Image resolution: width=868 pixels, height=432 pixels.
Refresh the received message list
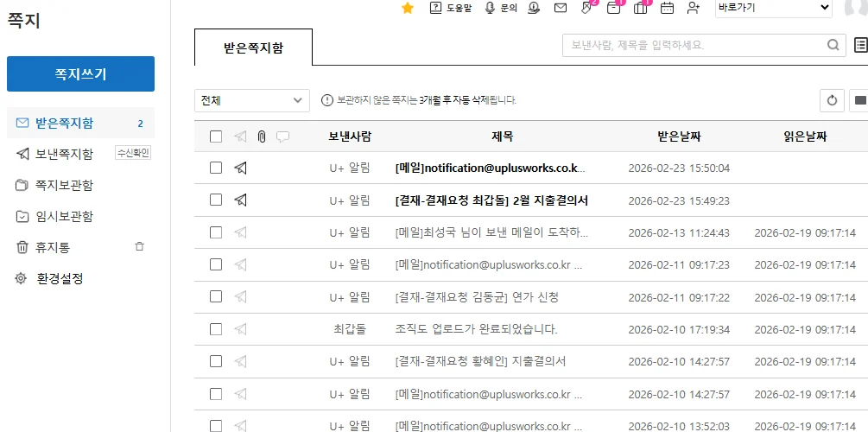pos(832,100)
